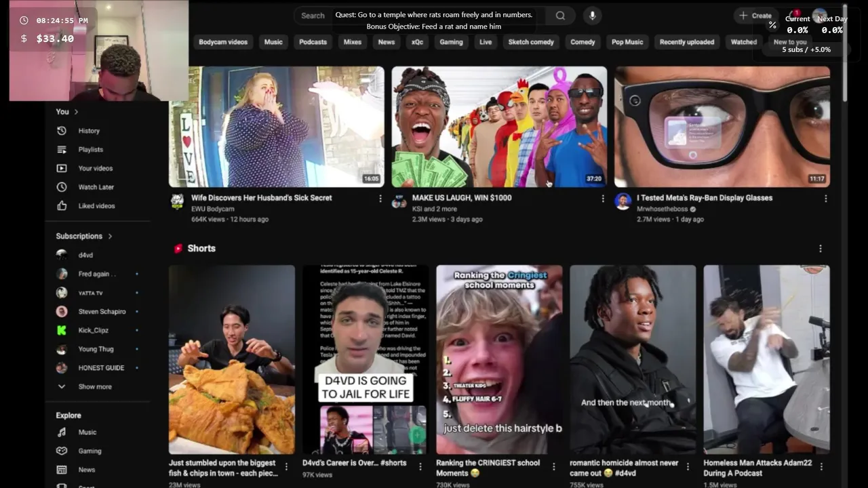Open options for Wife Discovers video

tap(380, 199)
